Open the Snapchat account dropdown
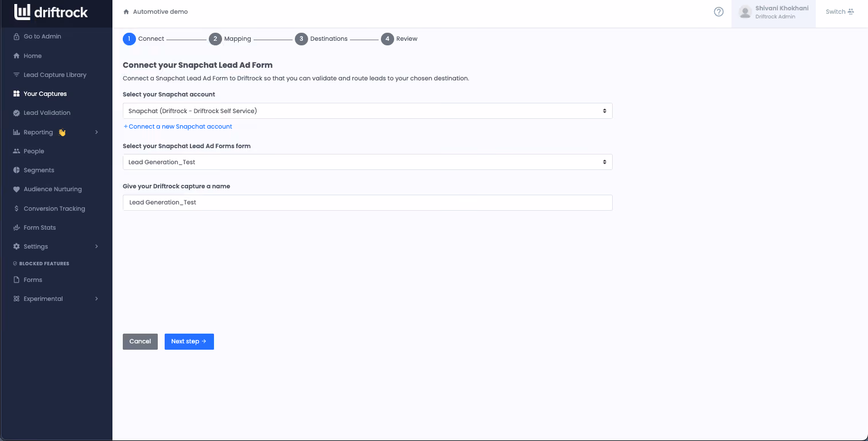This screenshot has width=868, height=441. click(x=368, y=111)
